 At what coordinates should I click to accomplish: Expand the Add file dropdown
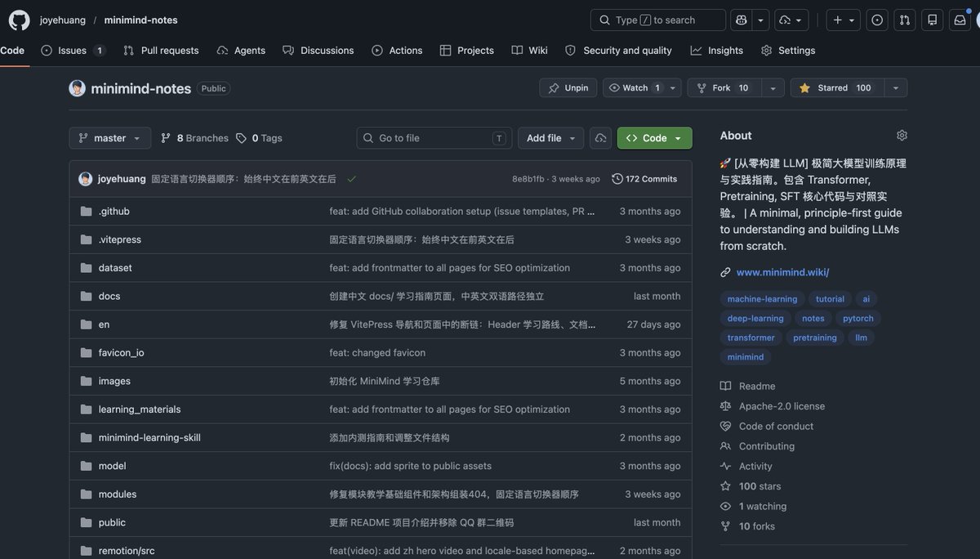pyautogui.click(x=551, y=138)
